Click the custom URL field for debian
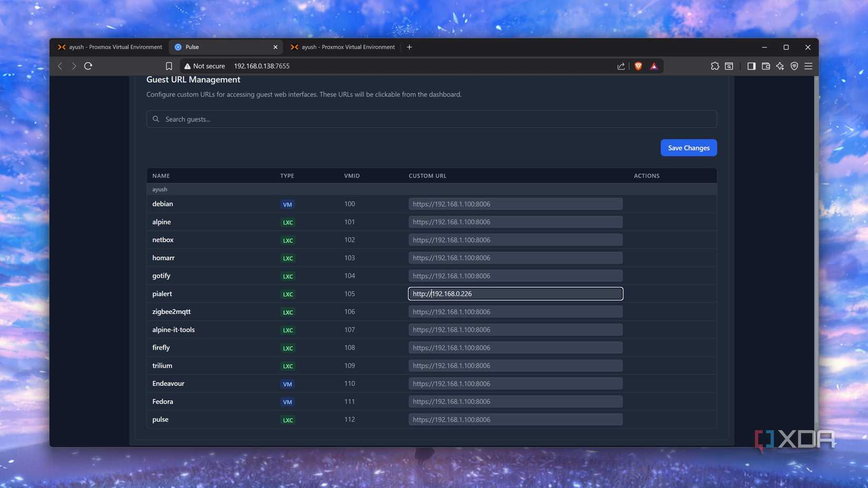 pyautogui.click(x=516, y=204)
